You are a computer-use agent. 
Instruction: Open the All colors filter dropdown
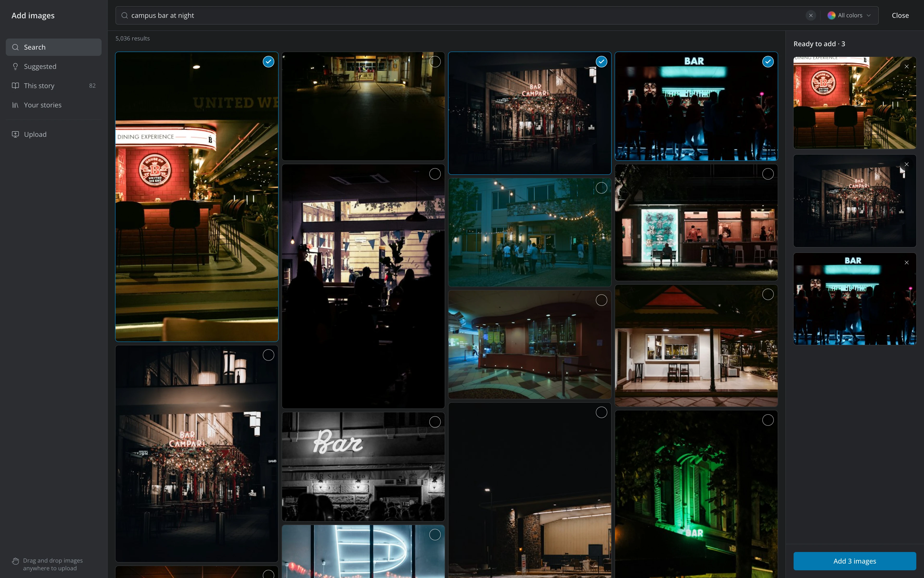click(x=849, y=15)
